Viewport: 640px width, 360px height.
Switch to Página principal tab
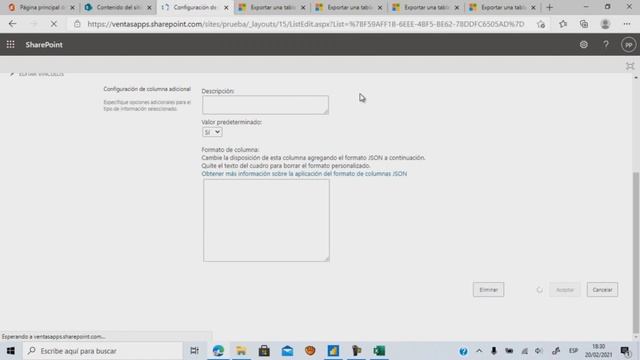pyautogui.click(x=42, y=7)
